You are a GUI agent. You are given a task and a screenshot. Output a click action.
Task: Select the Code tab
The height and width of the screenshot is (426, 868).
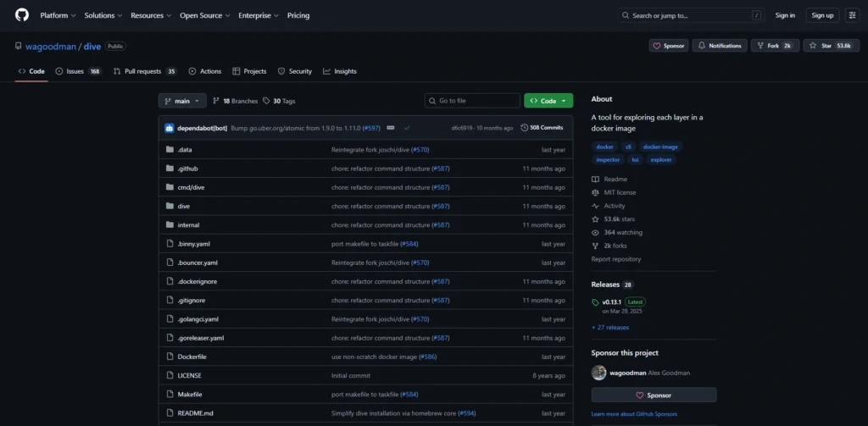pos(31,71)
